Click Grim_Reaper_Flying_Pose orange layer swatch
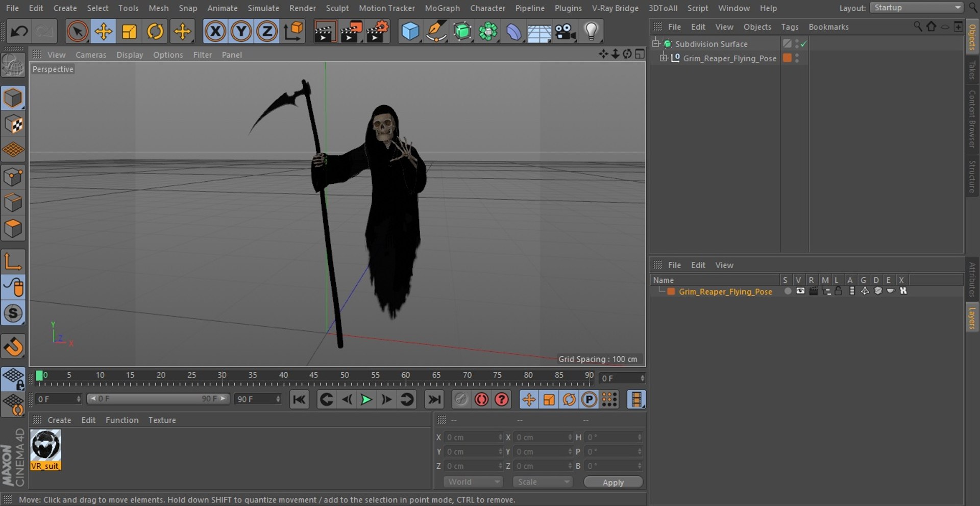The height and width of the screenshot is (506, 980). click(x=787, y=58)
